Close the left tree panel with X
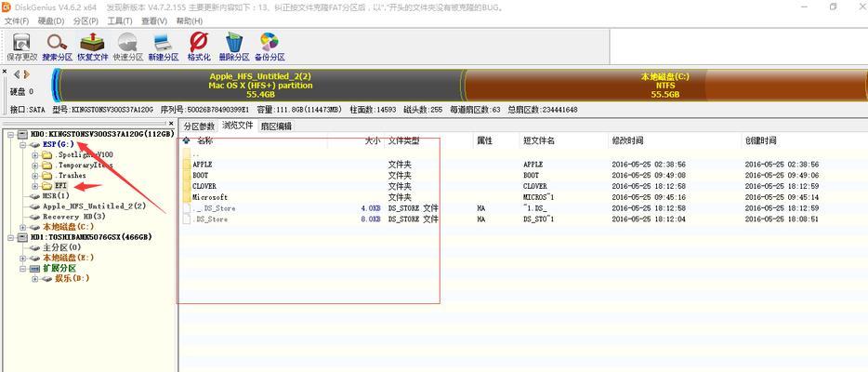868x372 pixels. click(x=171, y=124)
